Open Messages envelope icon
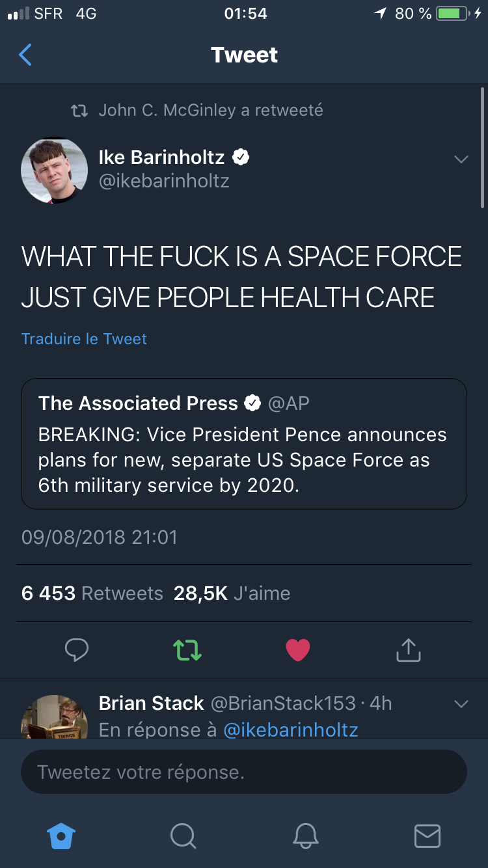 coord(427,835)
